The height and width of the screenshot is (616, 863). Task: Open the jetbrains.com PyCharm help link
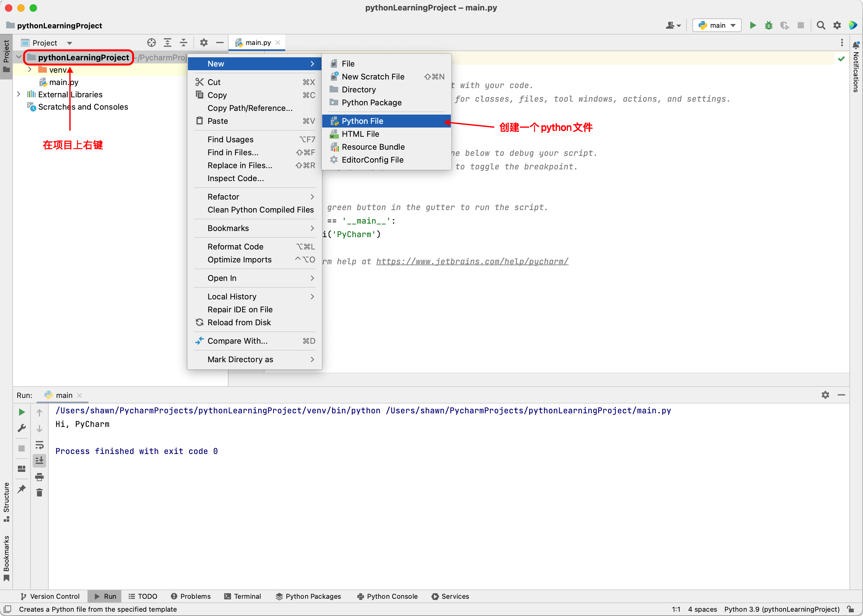(x=472, y=261)
